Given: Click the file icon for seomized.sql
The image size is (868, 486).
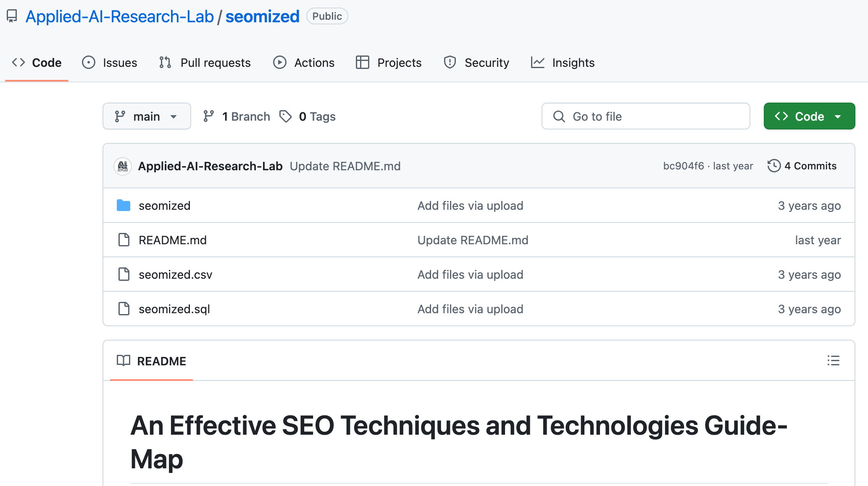Looking at the screenshot, I should click(x=124, y=309).
